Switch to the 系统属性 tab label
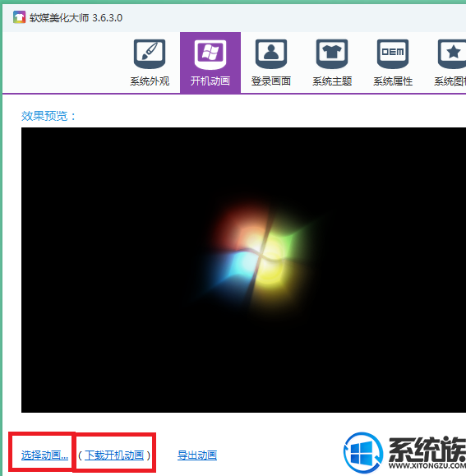Viewport: 466px width, 476px height. click(393, 81)
